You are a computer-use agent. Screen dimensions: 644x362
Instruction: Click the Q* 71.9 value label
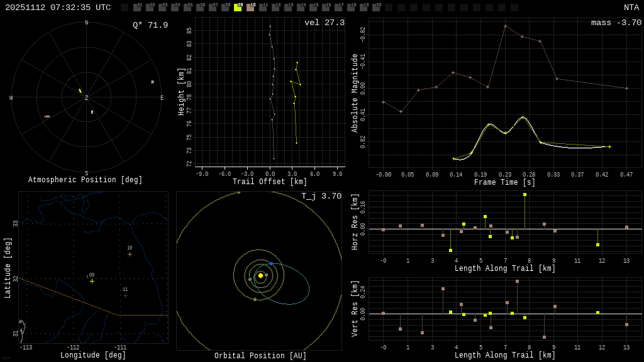coord(150,25)
